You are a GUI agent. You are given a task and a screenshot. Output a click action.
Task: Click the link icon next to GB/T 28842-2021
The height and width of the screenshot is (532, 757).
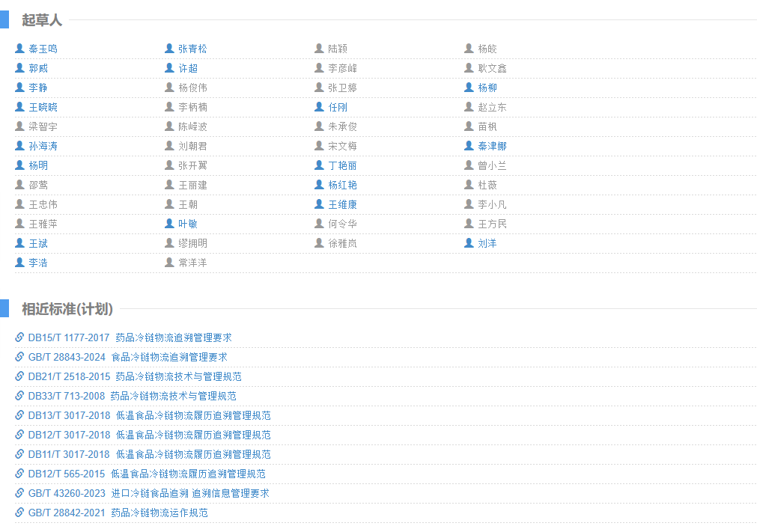(19, 513)
